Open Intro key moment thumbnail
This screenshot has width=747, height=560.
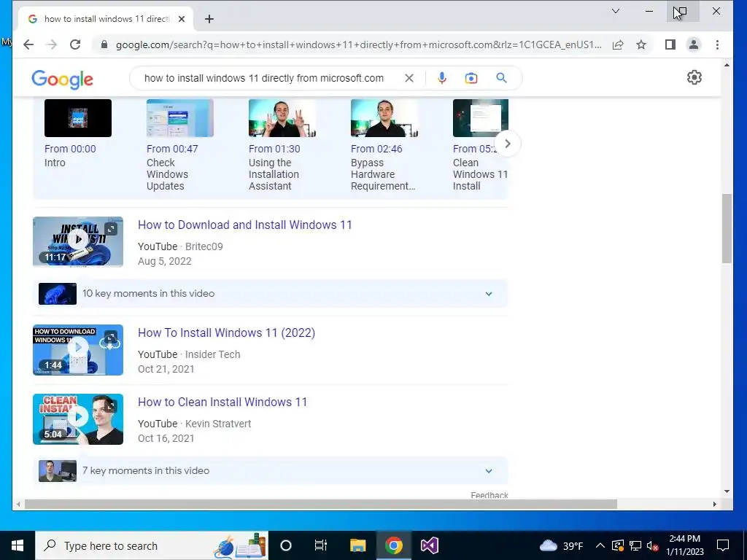[77, 118]
